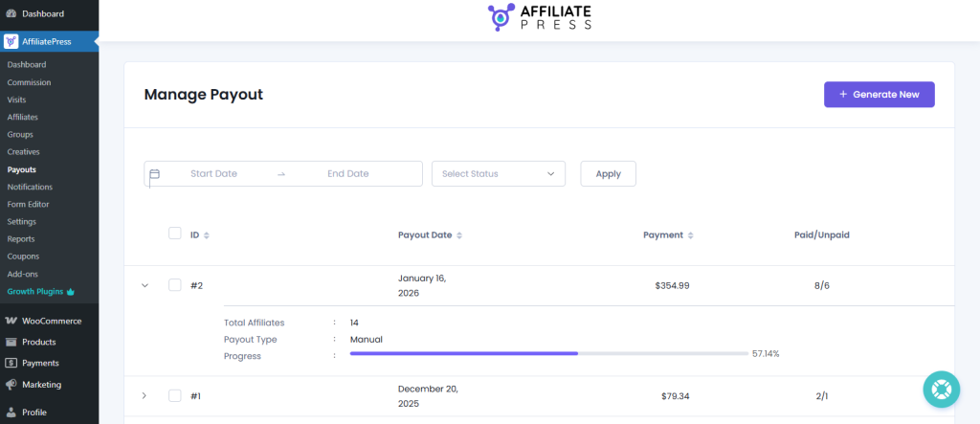Screen dimensions: 980x424
Task: Collapse the payout #2 row details
Action: pyautogui.click(x=145, y=285)
